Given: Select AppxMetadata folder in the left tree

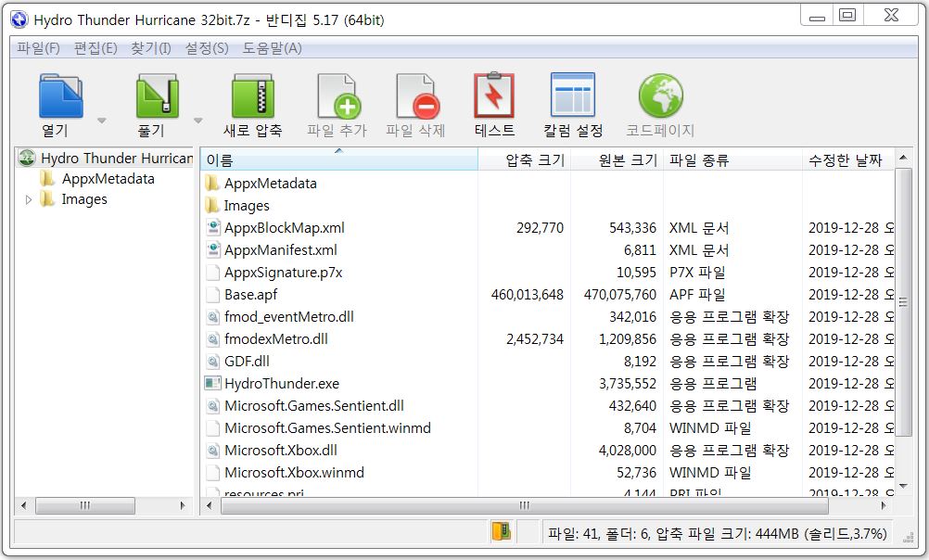Looking at the screenshot, I should point(108,179).
